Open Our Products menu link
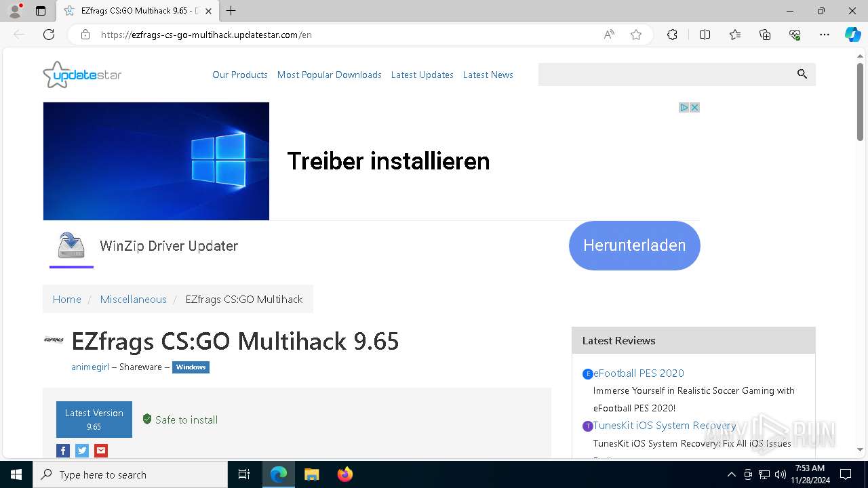 pos(240,75)
